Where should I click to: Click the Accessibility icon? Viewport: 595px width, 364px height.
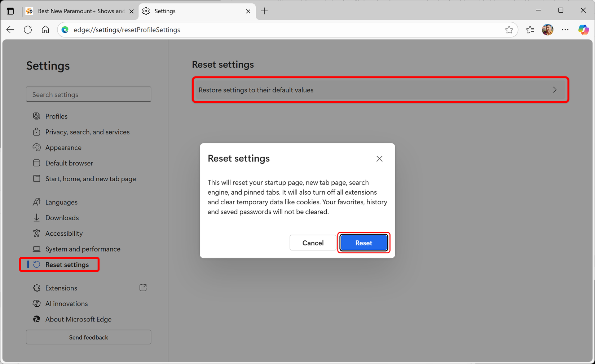(36, 233)
